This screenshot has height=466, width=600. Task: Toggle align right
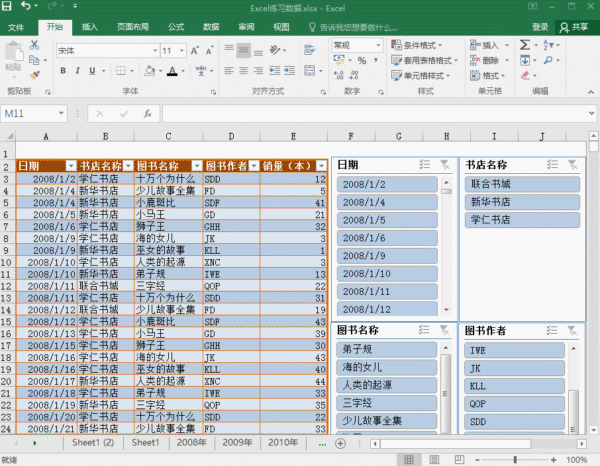point(258,71)
